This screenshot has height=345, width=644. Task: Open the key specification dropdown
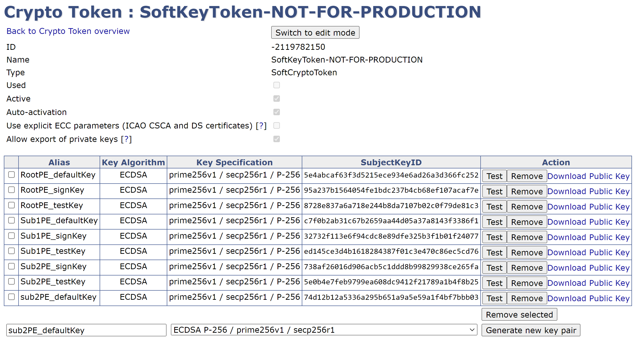click(324, 330)
